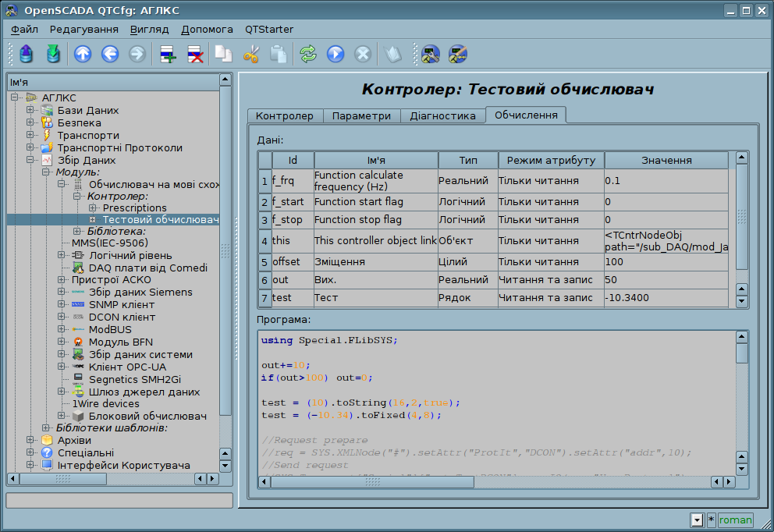Click the delete item icon with red cross
The image size is (774, 532).
pyautogui.click(x=195, y=54)
